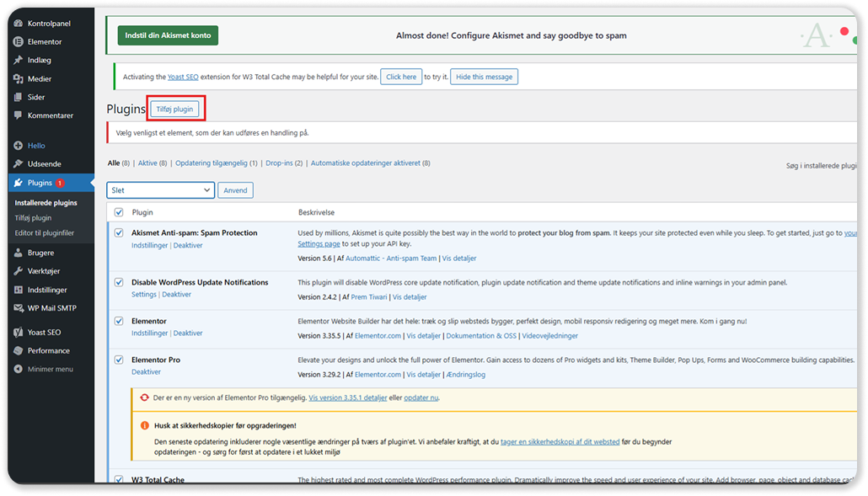Image resolution: width=868 pixels, height=496 pixels.
Task: Click the Plugins plug icon
Action: [x=19, y=183]
